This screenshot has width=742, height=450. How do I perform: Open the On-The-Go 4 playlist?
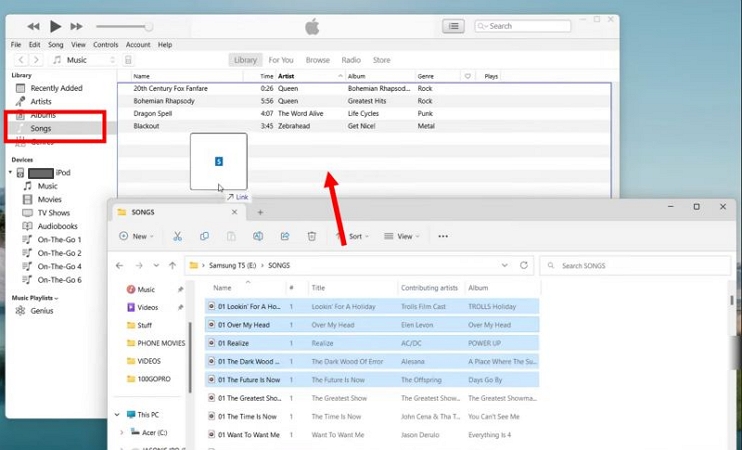point(59,266)
